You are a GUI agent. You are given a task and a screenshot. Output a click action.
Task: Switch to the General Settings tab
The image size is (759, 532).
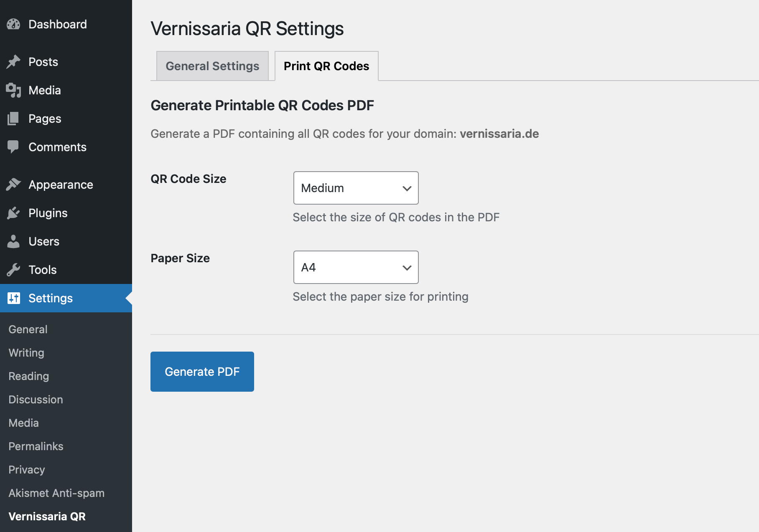tap(212, 66)
